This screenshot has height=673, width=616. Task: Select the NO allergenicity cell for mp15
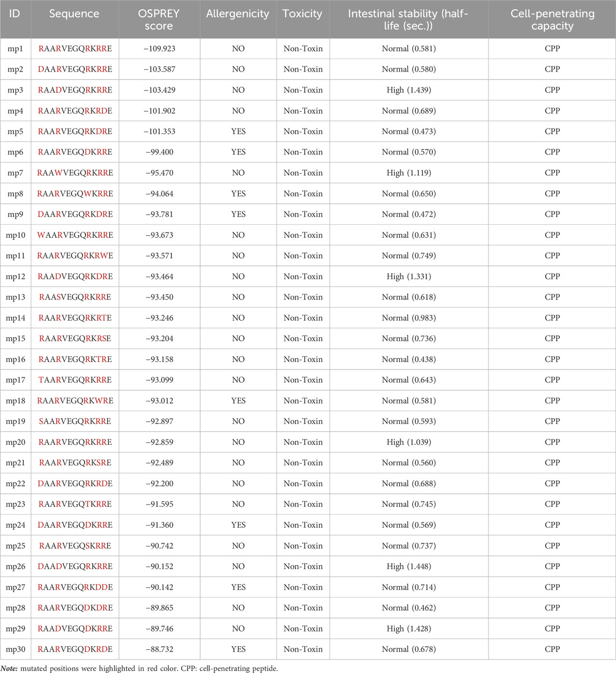point(238,338)
